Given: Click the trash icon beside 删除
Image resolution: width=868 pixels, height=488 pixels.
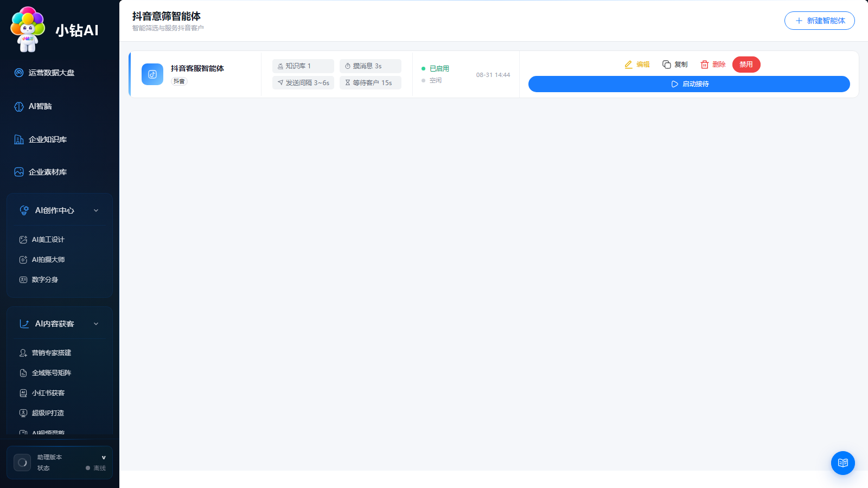Looking at the screenshot, I should coord(705,65).
